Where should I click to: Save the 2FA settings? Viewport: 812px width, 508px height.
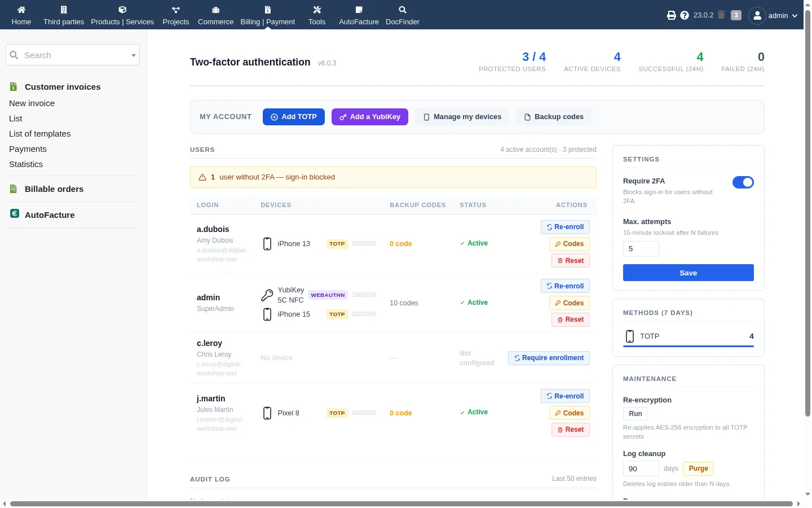coord(689,273)
